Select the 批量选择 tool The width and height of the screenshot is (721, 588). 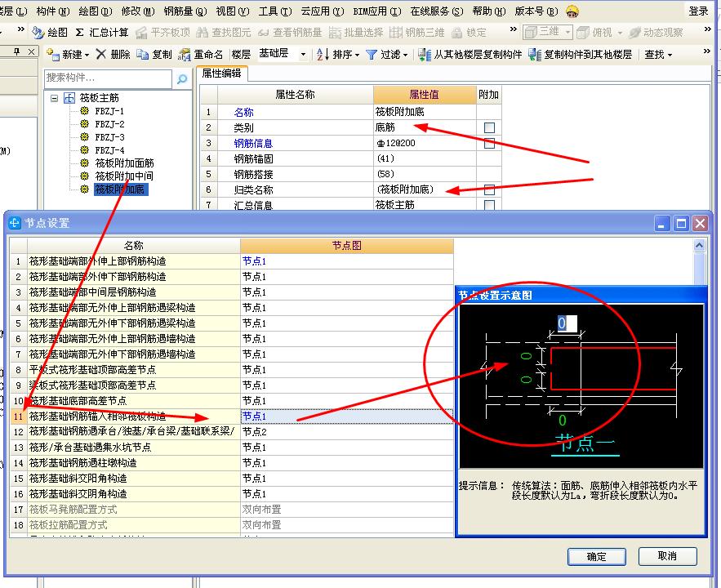coord(356,32)
